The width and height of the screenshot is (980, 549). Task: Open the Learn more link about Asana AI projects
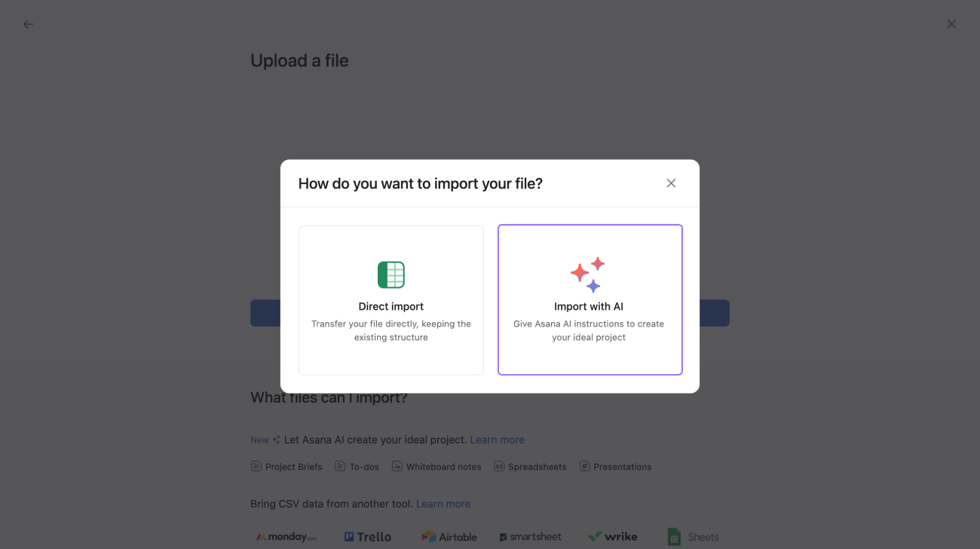[497, 440]
